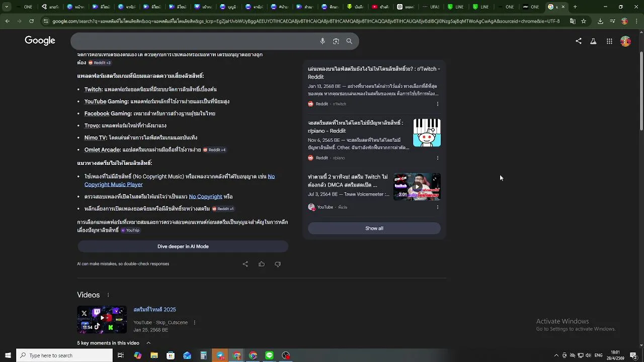The width and height of the screenshot is (644, 362).
Task: Open Search Labs flask icon
Action: coord(593,41)
